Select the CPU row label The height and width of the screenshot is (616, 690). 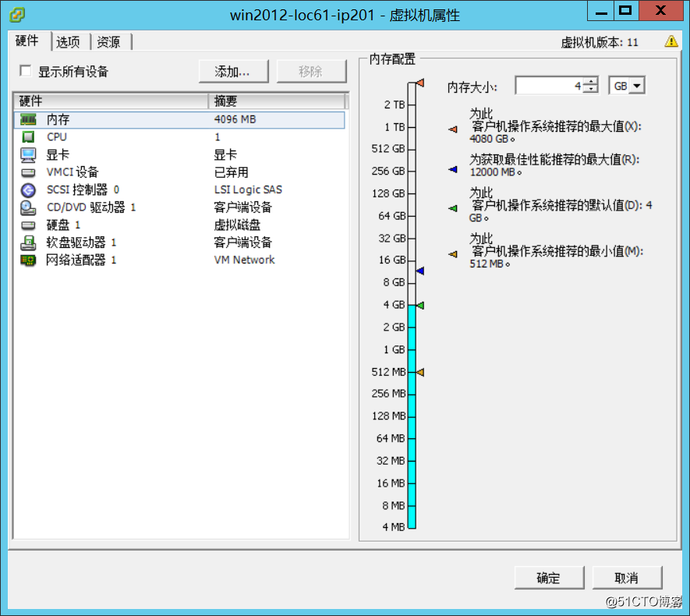[x=57, y=136]
